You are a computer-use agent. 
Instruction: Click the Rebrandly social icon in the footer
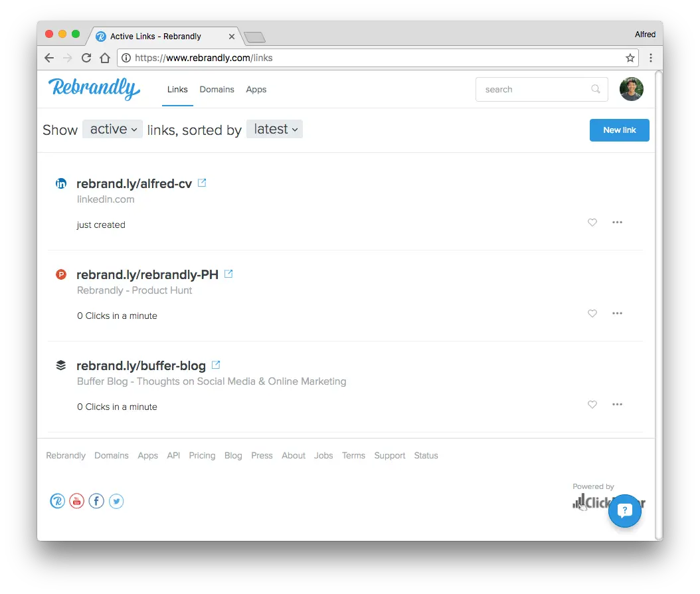coord(57,501)
